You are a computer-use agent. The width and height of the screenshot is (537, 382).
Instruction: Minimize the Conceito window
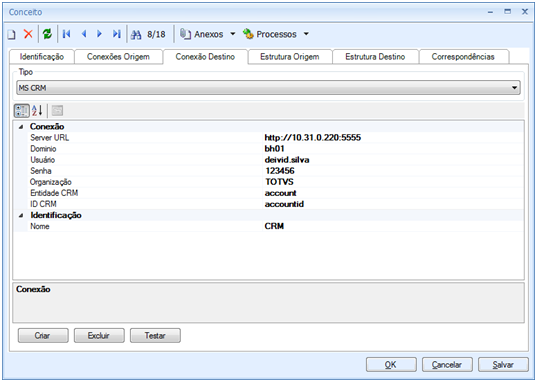491,12
